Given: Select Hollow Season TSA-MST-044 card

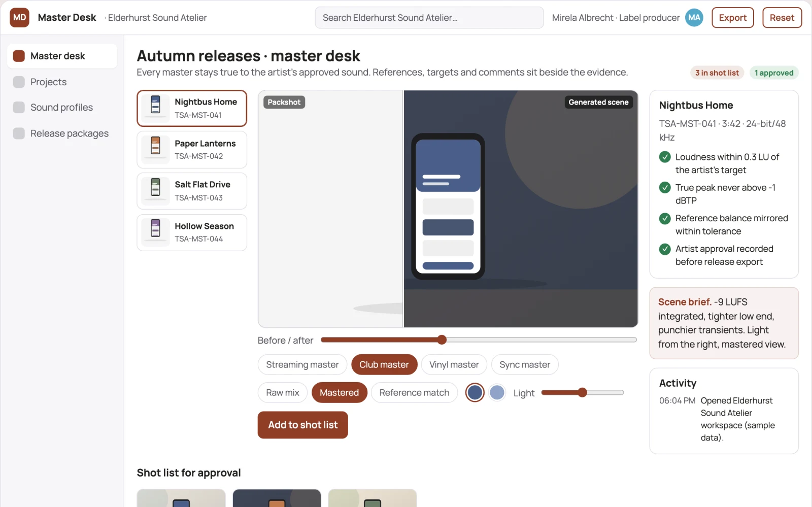Looking at the screenshot, I should pos(192,232).
